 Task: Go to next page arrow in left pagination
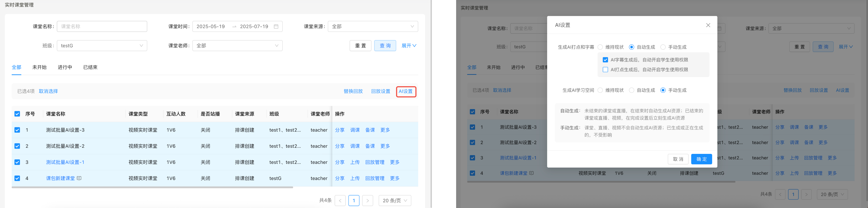[368, 201]
